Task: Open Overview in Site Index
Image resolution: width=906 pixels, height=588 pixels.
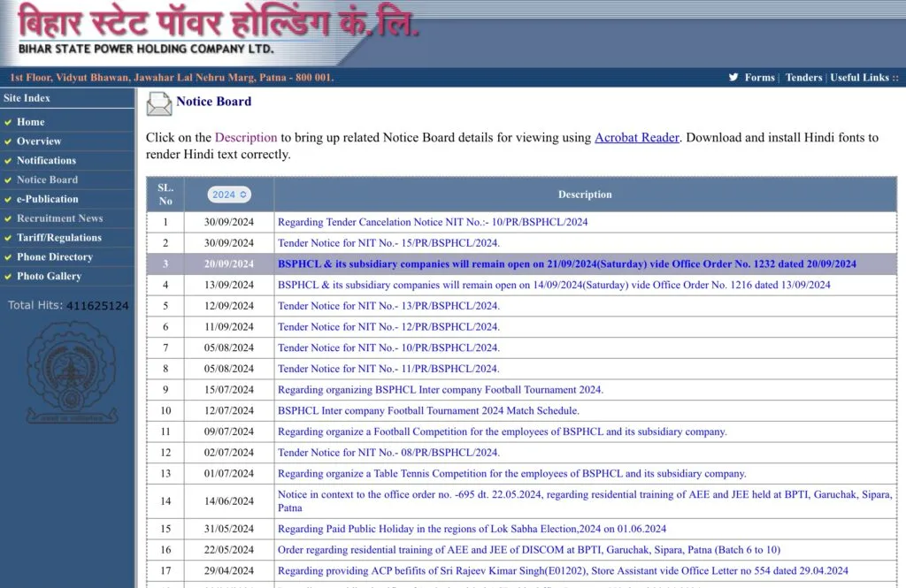Action: (39, 141)
